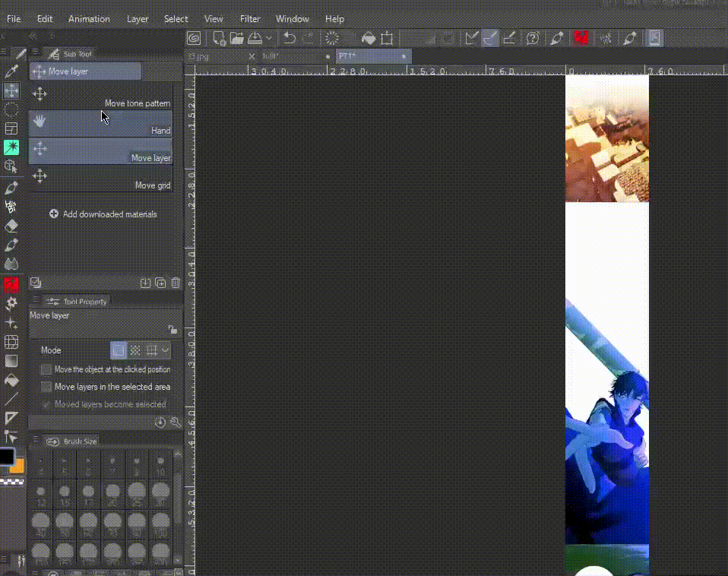Set Mode to move layer square option

coord(119,350)
